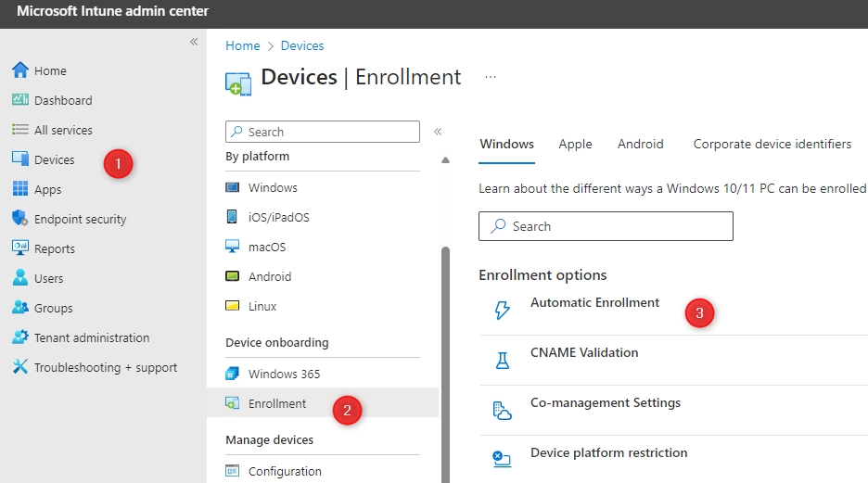Open the Dashboard icon in sidebar
868x483 pixels.
click(x=20, y=100)
